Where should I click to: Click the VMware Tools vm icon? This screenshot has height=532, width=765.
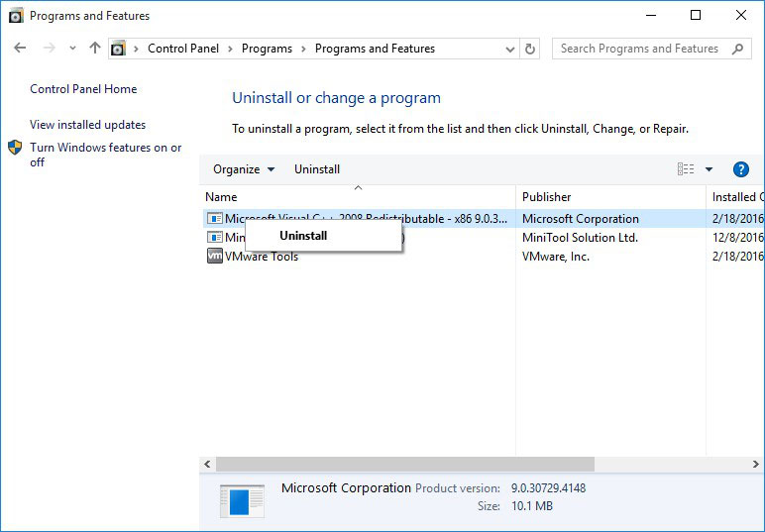pos(215,256)
